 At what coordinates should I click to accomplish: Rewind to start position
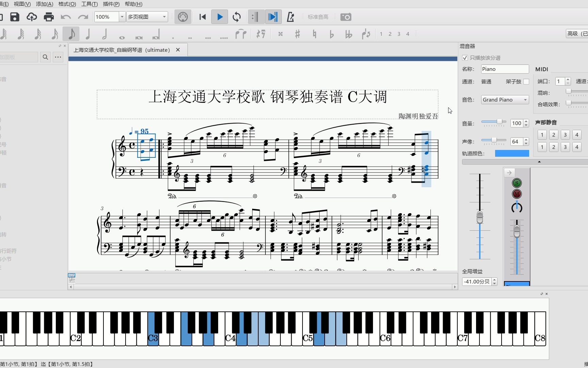coord(202,17)
